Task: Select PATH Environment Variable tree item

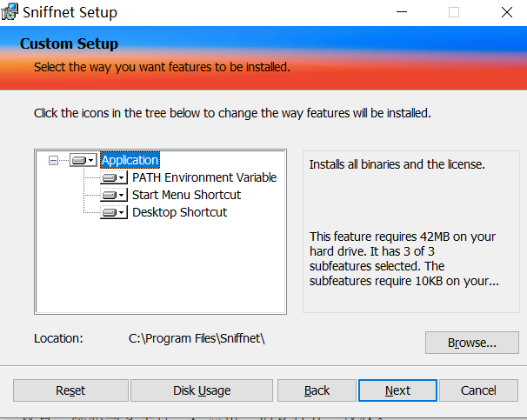Action: pyautogui.click(x=204, y=177)
